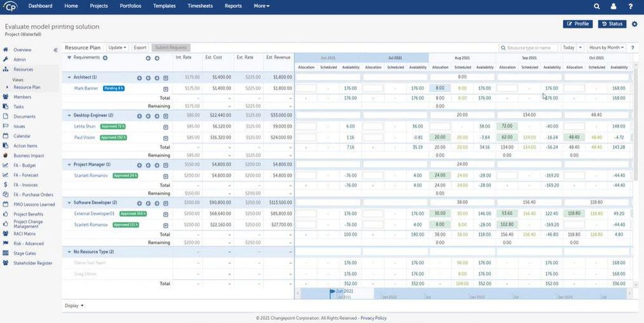Open the dropdown arrow next to Today
The image size is (644, 323).
coord(580,48)
